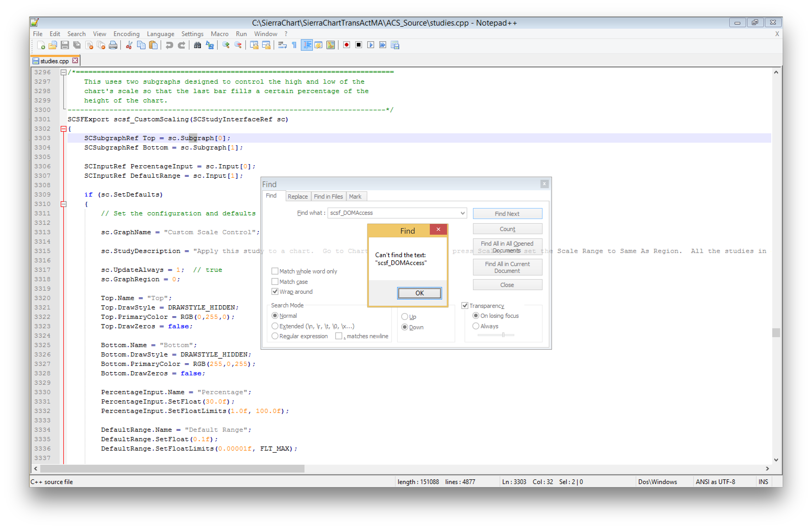Click the Playback macro icon
The image size is (812, 529).
pyautogui.click(x=371, y=45)
